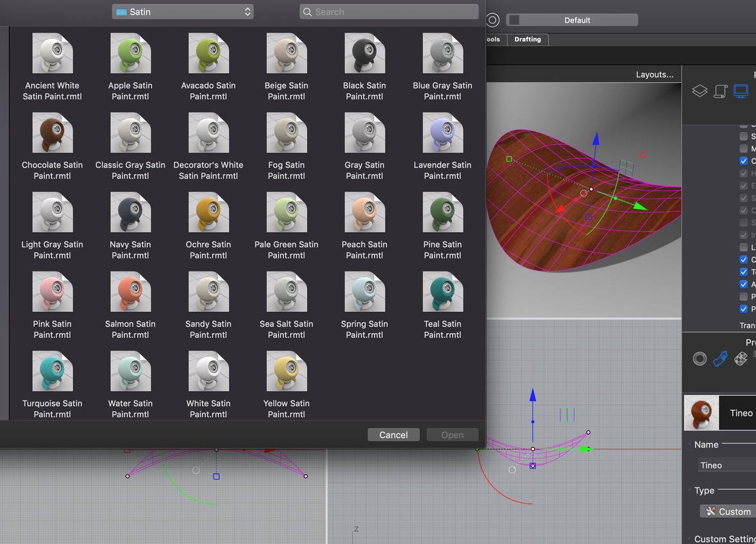
Task: Click the Layouts... button
Action: click(653, 74)
